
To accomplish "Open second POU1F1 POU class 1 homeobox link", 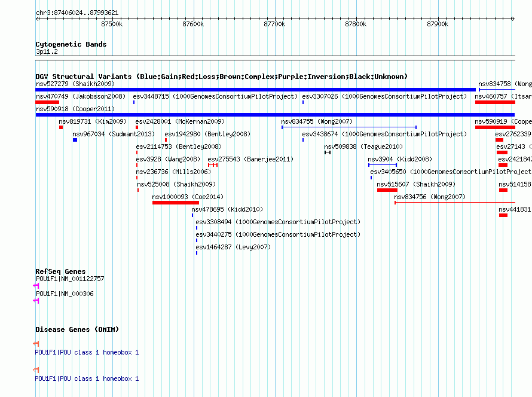I will point(87,378).
